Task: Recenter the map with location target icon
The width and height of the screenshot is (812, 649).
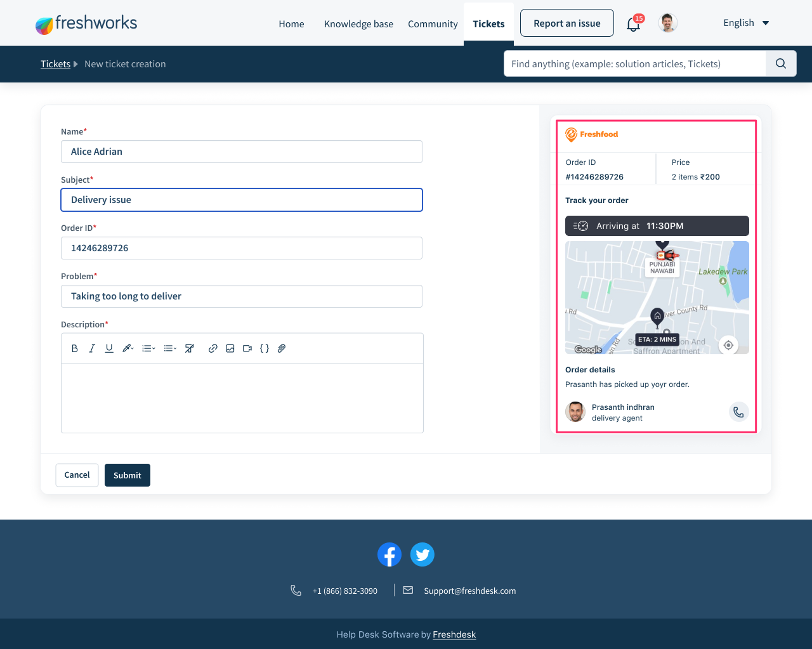Action: pyautogui.click(x=728, y=345)
